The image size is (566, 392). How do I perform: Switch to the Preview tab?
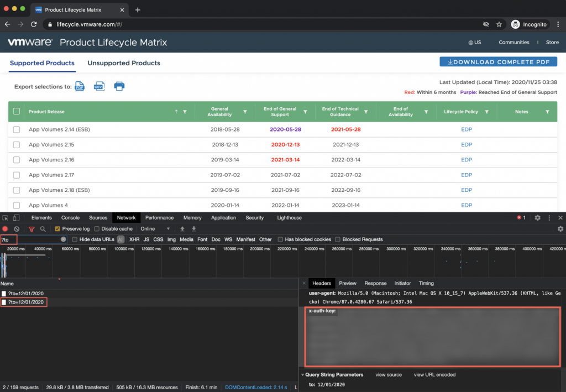[x=348, y=283]
